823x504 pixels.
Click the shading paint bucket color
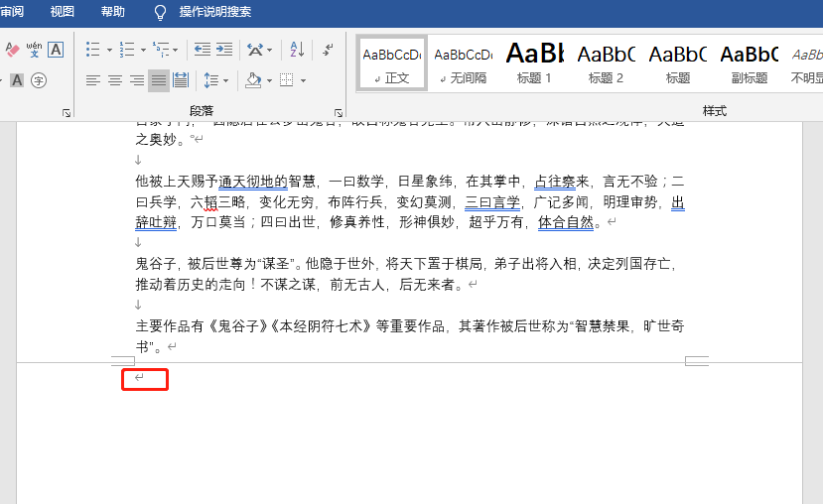[x=253, y=80]
